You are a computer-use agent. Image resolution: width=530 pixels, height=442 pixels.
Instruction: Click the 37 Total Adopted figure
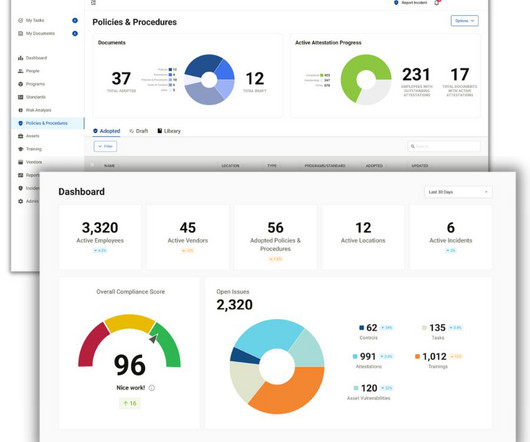point(121,78)
